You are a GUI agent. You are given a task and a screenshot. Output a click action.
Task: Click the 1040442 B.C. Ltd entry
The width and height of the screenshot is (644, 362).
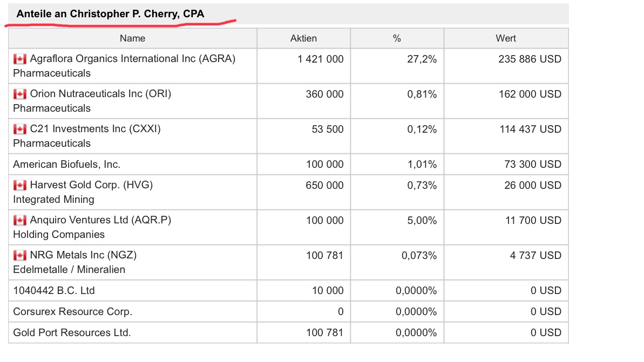(54, 291)
